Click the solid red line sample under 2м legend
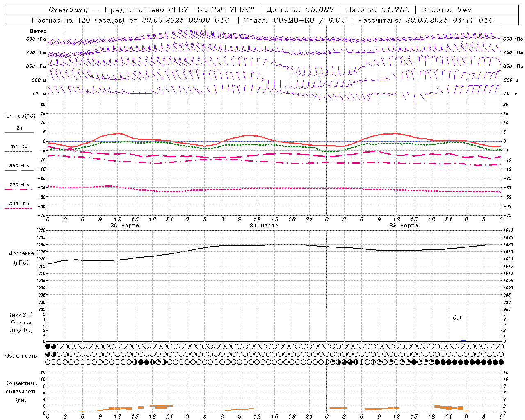 pos(19,133)
